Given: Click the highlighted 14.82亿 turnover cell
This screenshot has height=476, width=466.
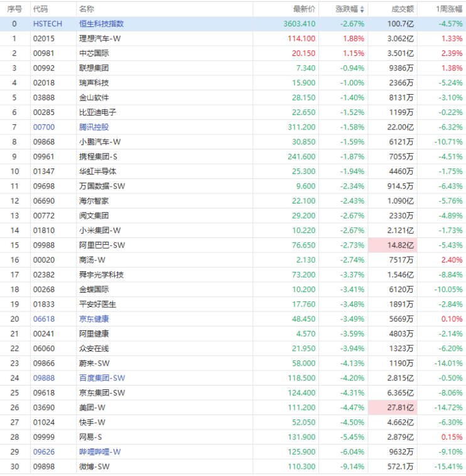Looking at the screenshot, I should point(393,245).
